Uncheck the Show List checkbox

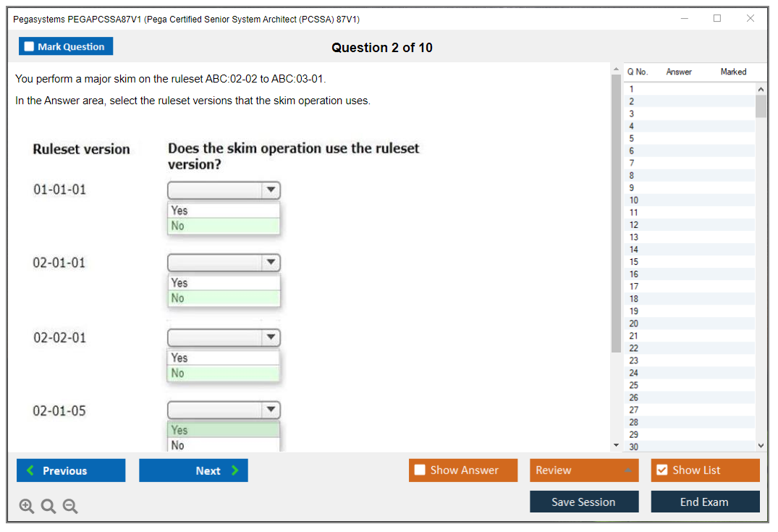[661, 470]
